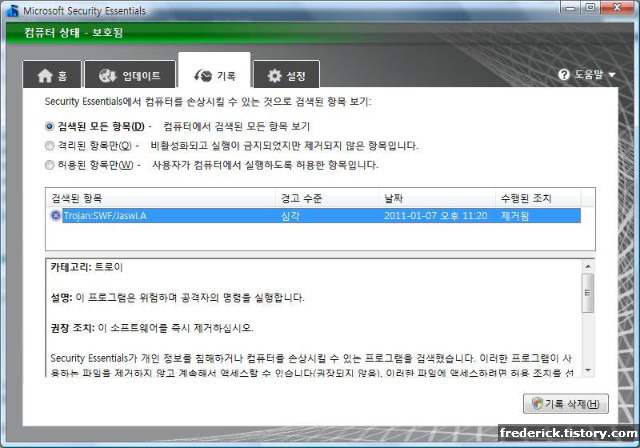Image resolution: width=640 pixels, height=448 pixels.
Task: Select the 검색된 모든 항목(D) radio button
Action: (x=49, y=126)
